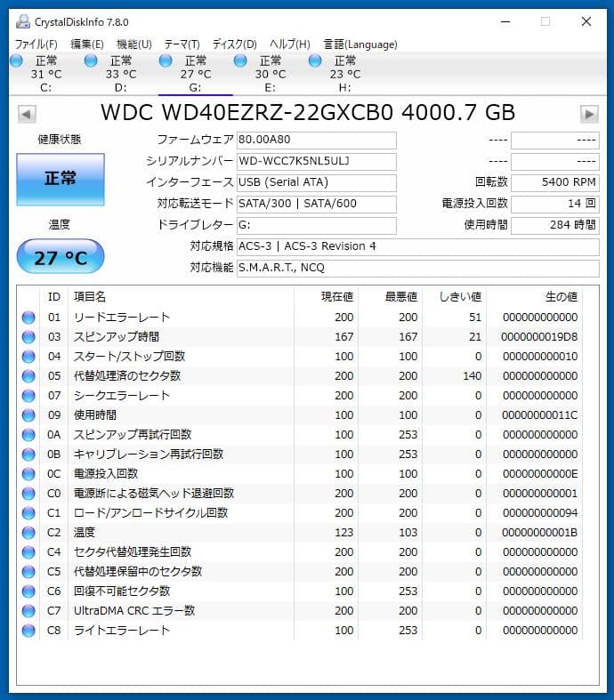Click the 使用時間 value 284 時間
614x700 pixels.
click(554, 225)
